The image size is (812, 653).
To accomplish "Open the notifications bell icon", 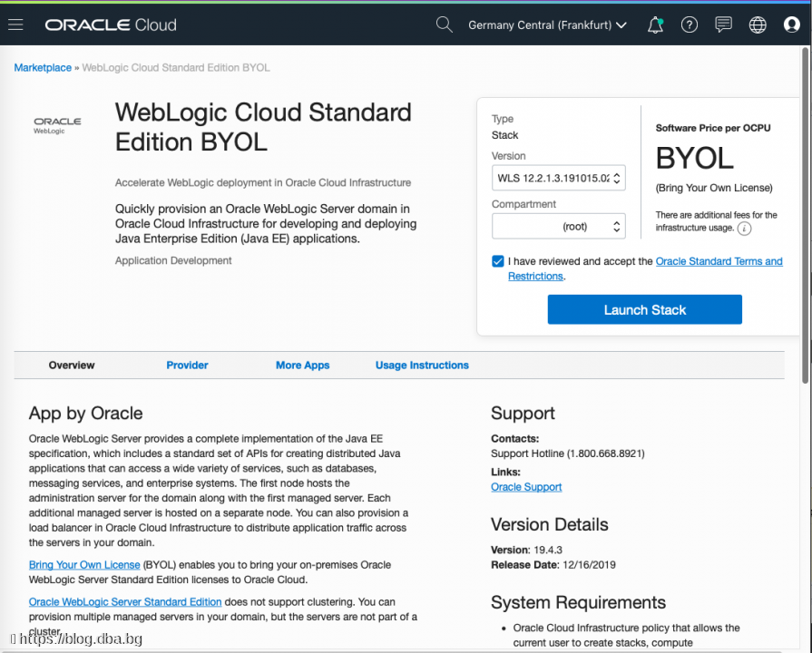I will click(x=655, y=24).
